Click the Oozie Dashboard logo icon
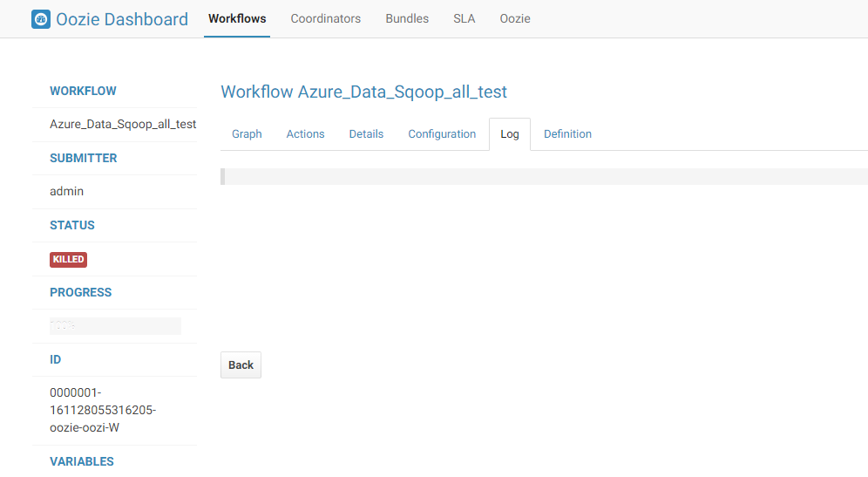The image size is (868, 477). [41, 19]
